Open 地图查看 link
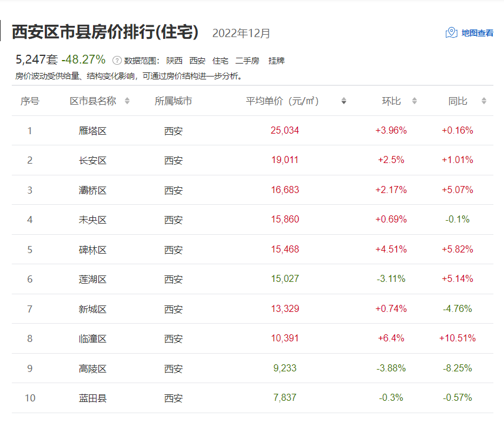Image resolution: width=504 pixels, height=432 pixels. (478, 33)
